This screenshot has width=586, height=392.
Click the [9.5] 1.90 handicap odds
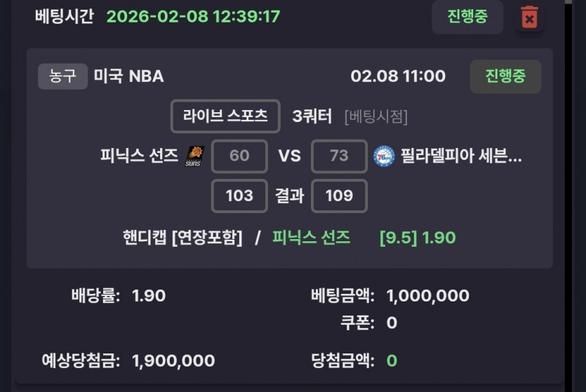click(x=418, y=238)
